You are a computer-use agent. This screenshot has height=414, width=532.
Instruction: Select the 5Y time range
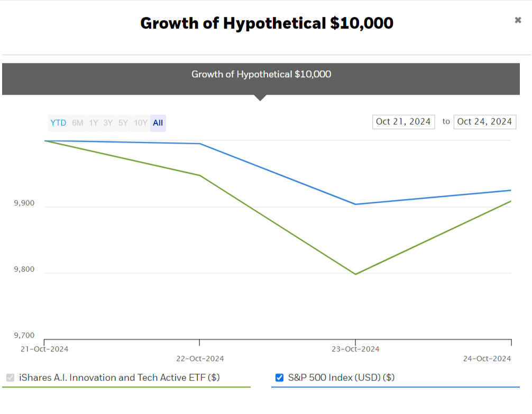[x=123, y=123]
